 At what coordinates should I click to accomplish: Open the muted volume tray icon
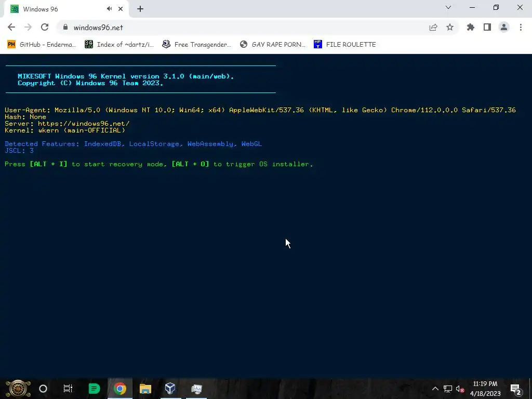(x=460, y=389)
